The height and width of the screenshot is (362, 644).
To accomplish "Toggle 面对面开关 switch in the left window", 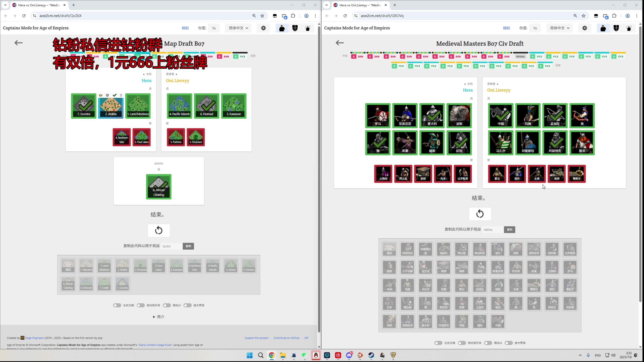I will [x=141, y=305].
